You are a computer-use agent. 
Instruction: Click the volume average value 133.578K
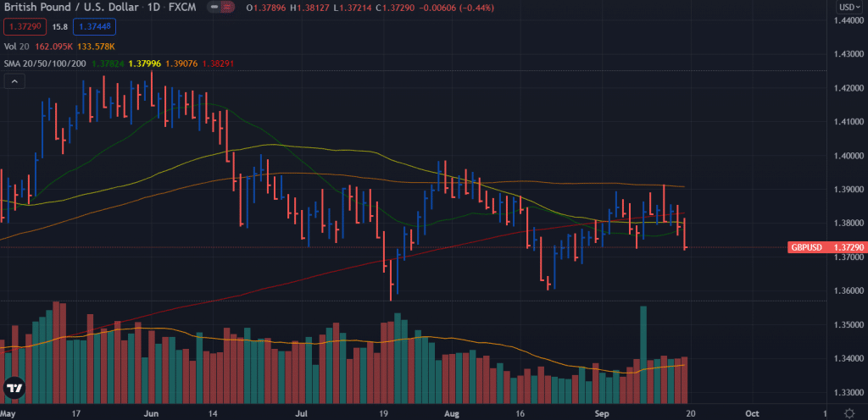point(97,47)
